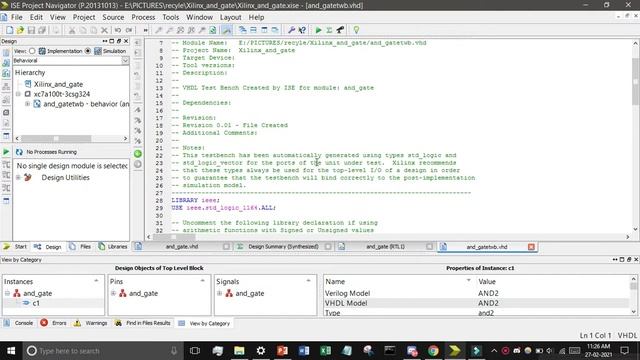Screen dimensions: 640x360
Task: Click the Save All toolbar icon
Action: click(42, 30)
